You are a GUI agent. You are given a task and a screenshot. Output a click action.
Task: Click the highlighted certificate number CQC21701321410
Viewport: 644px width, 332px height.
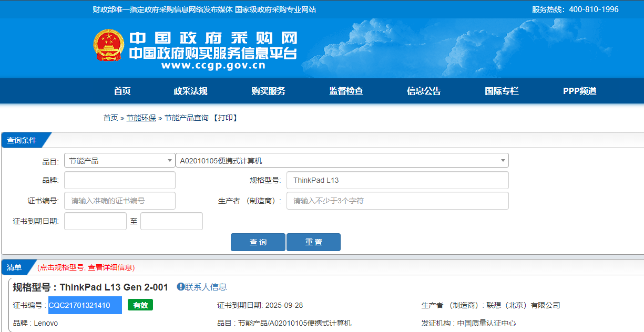(x=85, y=305)
